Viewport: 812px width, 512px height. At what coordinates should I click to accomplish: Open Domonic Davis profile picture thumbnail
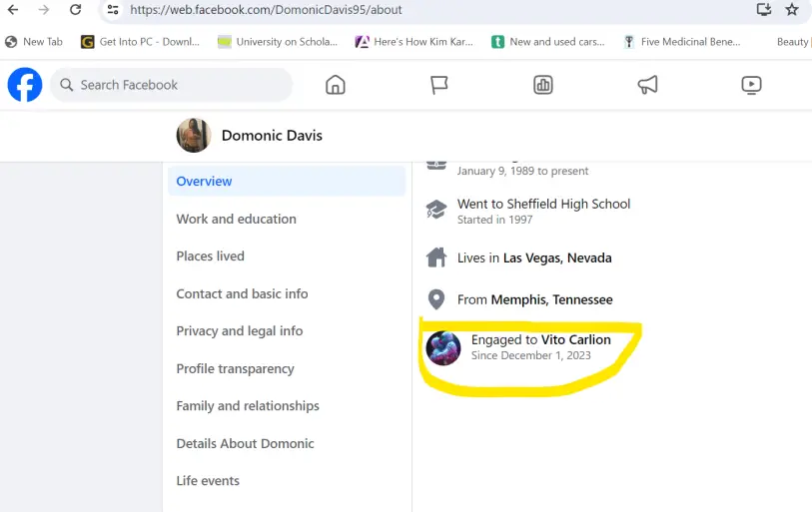pos(194,136)
